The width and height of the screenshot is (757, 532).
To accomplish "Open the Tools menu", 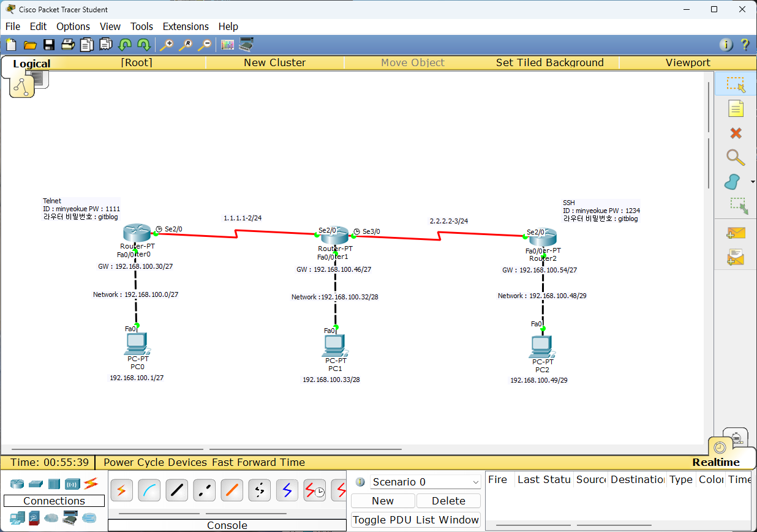I will [x=141, y=26].
